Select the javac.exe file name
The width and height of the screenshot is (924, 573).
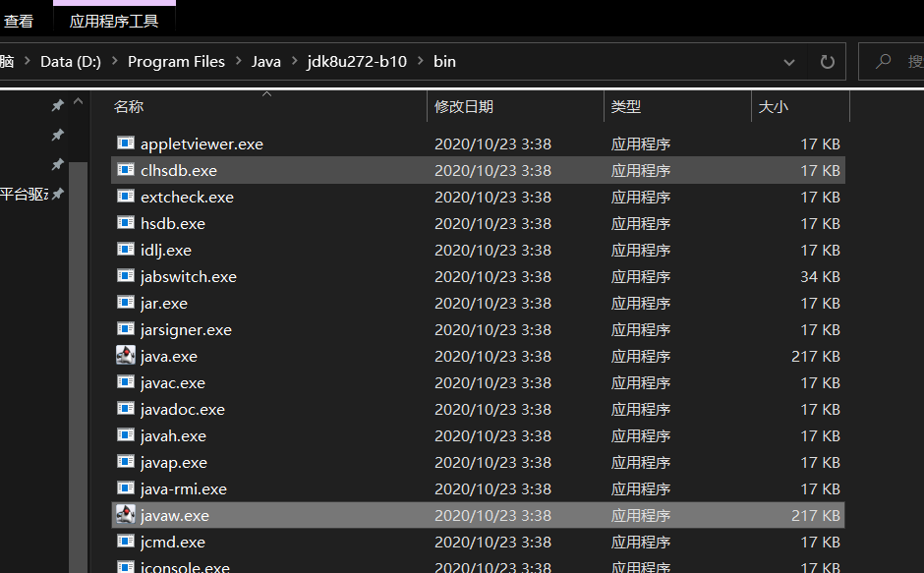click(173, 382)
